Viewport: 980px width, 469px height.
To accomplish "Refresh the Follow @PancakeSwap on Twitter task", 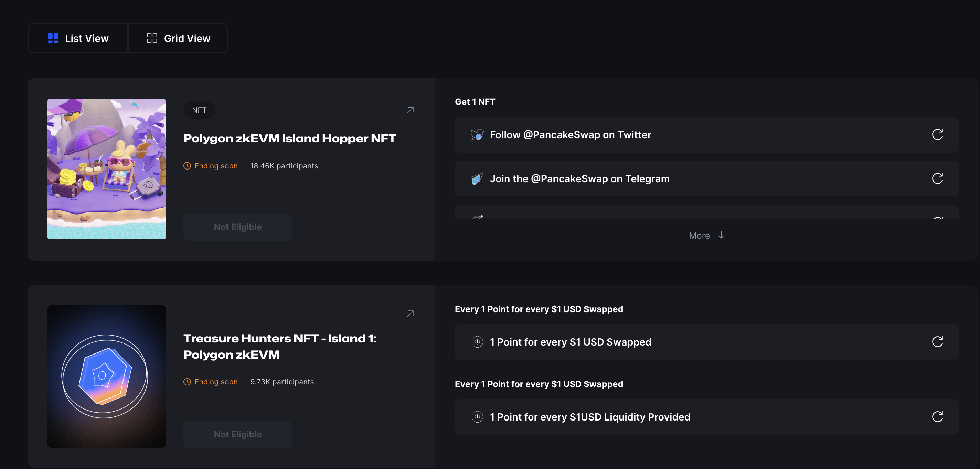I will coord(937,134).
